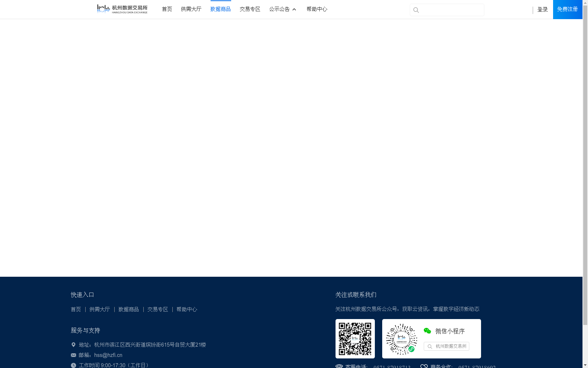This screenshot has width=588, height=368.
Task: Click the location pin icon beside 地址
Action: pos(73,344)
